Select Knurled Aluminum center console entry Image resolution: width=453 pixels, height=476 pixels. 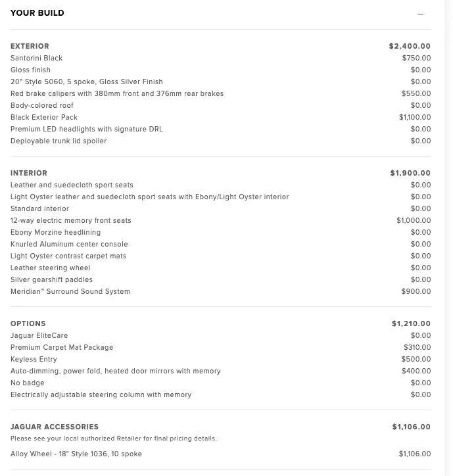pyautogui.click(x=69, y=244)
